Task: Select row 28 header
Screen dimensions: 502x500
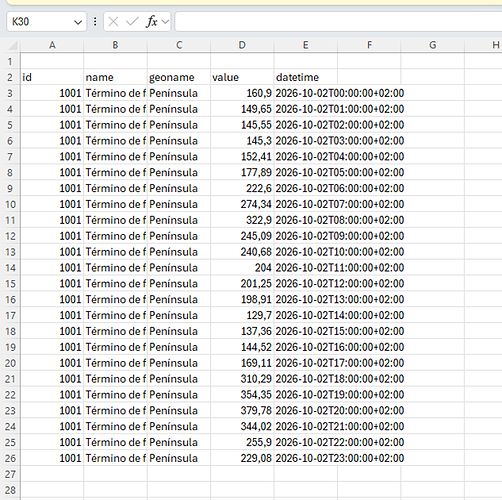Action: click(10, 490)
